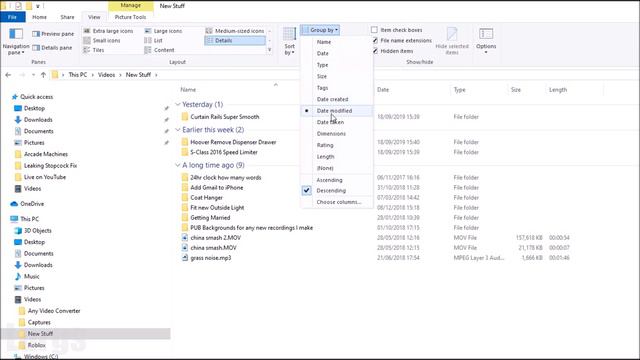Select the Getting Married folder
This screenshot has height=360, width=640.
tap(206, 218)
